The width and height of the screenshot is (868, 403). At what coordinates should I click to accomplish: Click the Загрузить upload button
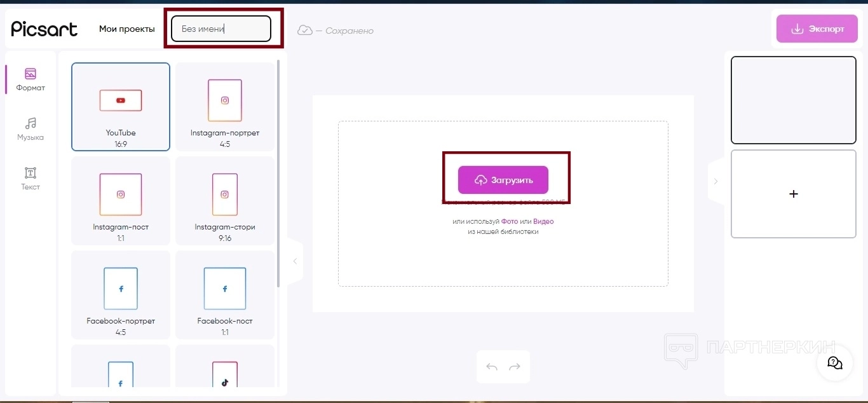point(503,180)
